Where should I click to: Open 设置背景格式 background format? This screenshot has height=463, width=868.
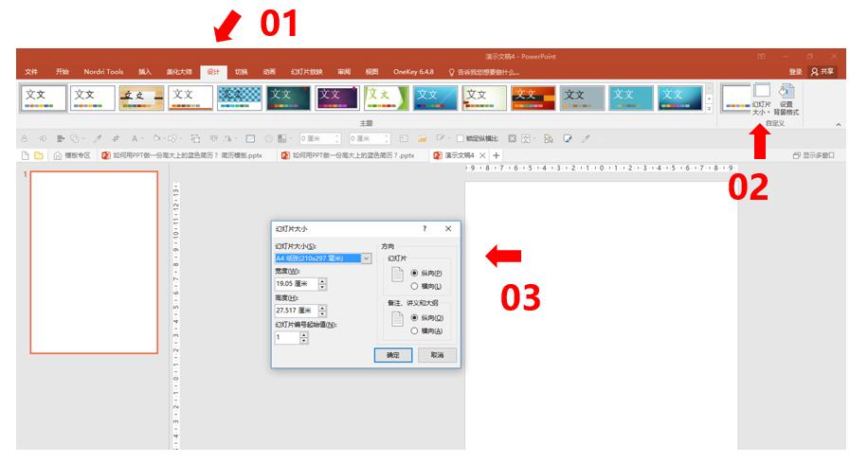pyautogui.click(x=787, y=99)
